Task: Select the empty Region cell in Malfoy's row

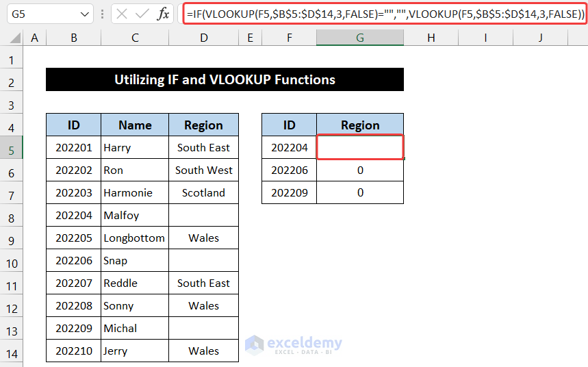Action: click(203, 216)
